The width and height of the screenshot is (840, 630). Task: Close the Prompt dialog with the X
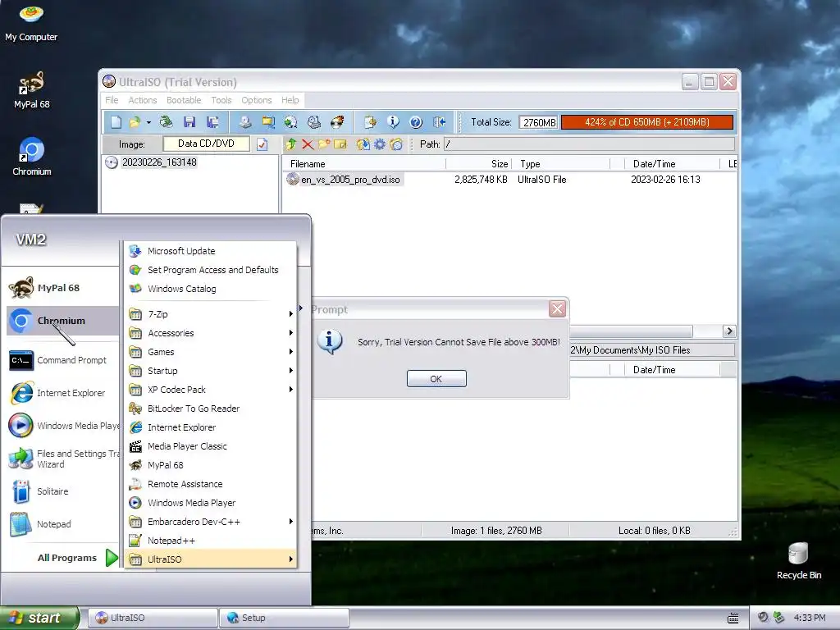click(557, 308)
